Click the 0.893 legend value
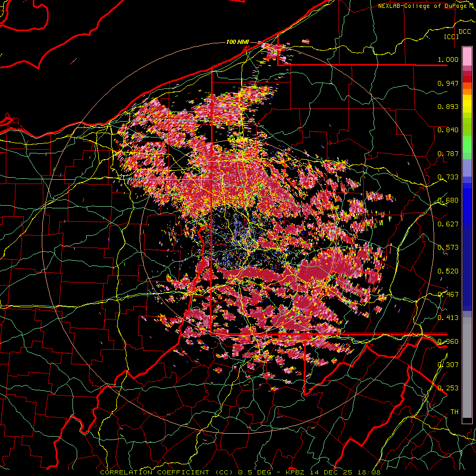The height and width of the screenshot is (476, 476). 448,106
